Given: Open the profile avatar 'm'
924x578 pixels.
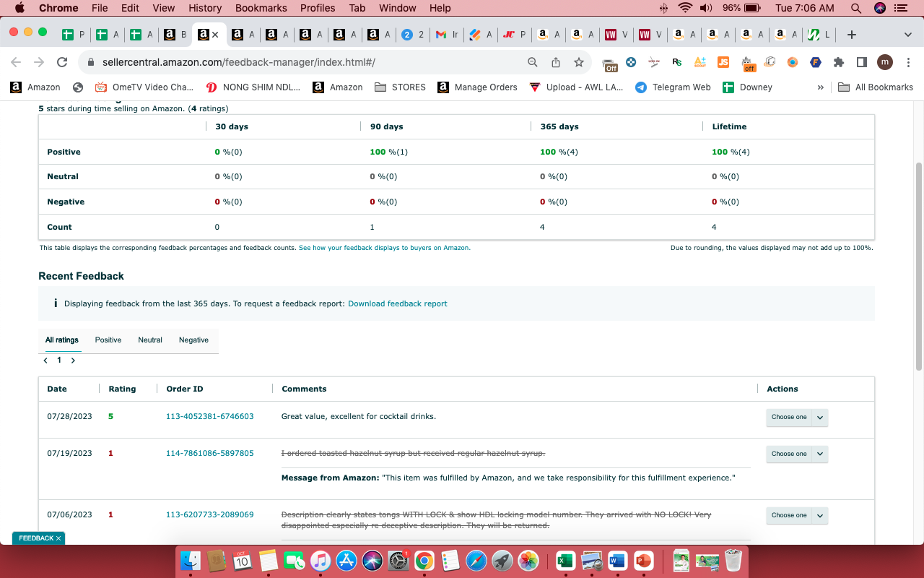Looking at the screenshot, I should coord(885,62).
